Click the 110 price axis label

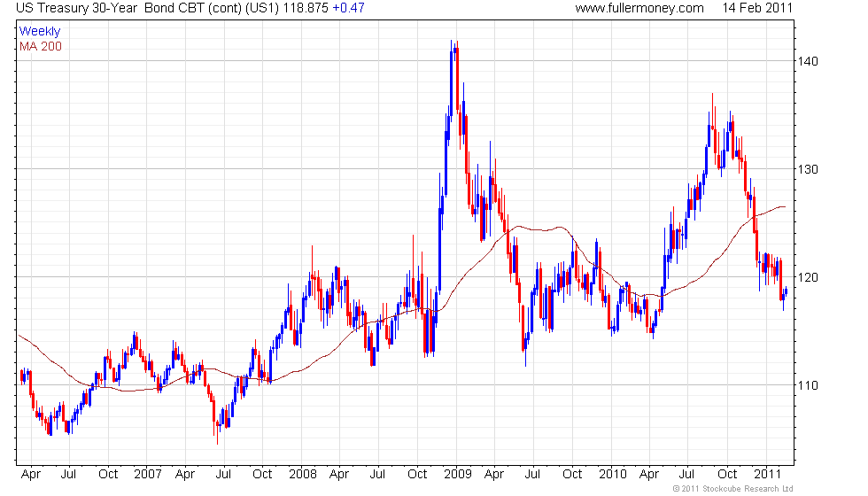808,385
